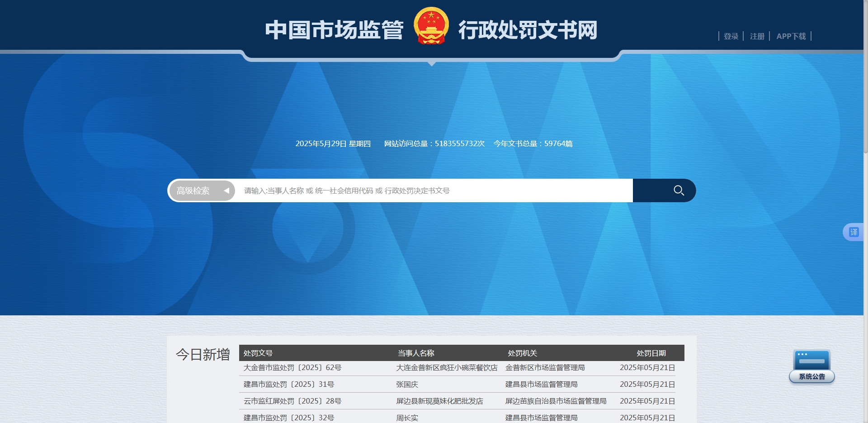
Task: Open the translate floating icon
Action: [853, 232]
